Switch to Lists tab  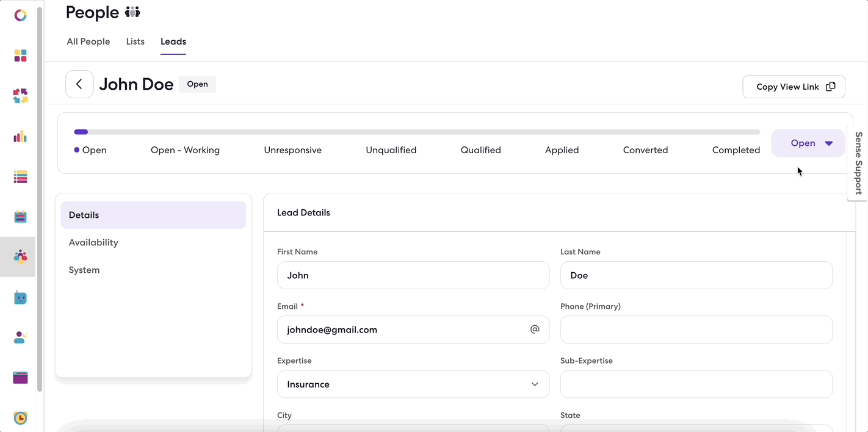136,41
